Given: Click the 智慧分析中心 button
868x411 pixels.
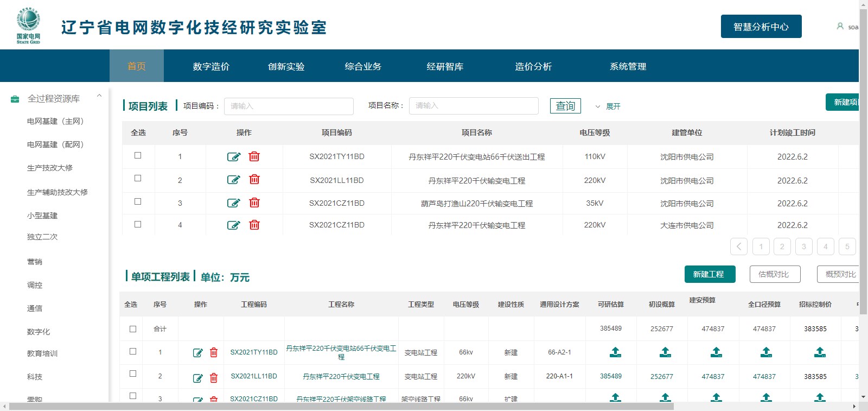Looking at the screenshot, I should point(761,27).
